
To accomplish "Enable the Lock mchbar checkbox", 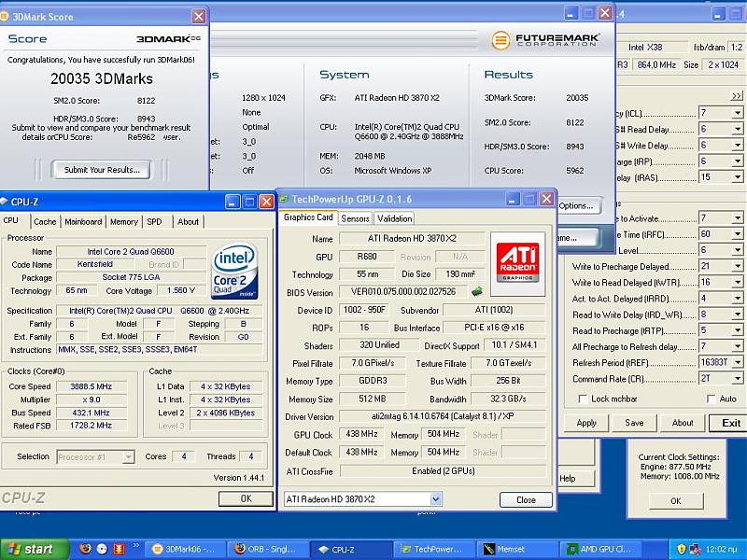I will click(x=582, y=399).
